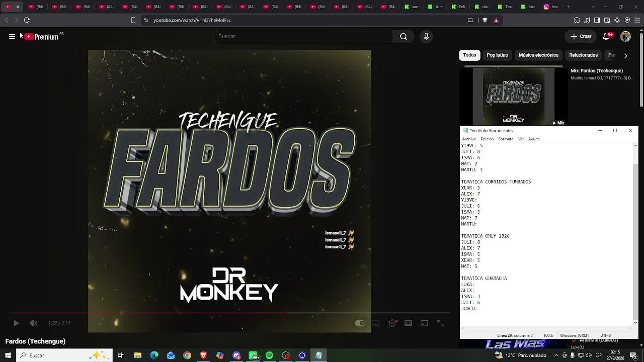This screenshot has height=362, width=644.
Task: Click the YouTube search magnifier button
Action: click(404, 36)
